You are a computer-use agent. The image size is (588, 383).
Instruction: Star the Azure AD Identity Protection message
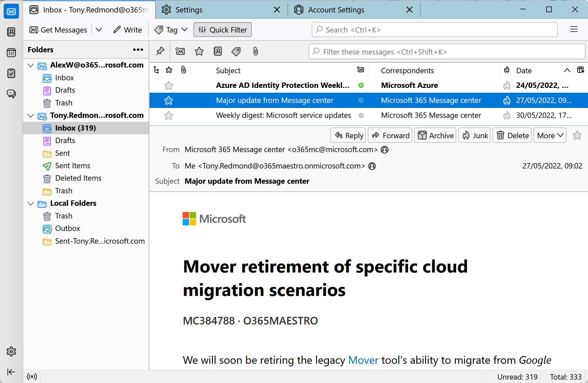(x=168, y=85)
